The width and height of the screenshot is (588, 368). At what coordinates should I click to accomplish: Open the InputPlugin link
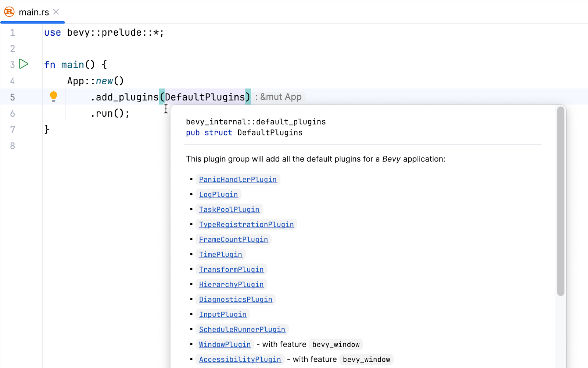(223, 315)
